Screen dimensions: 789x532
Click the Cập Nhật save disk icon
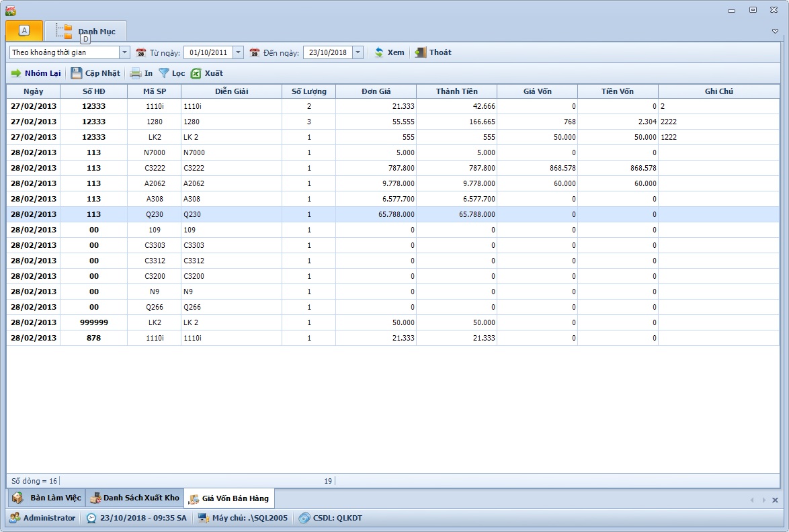coord(77,73)
